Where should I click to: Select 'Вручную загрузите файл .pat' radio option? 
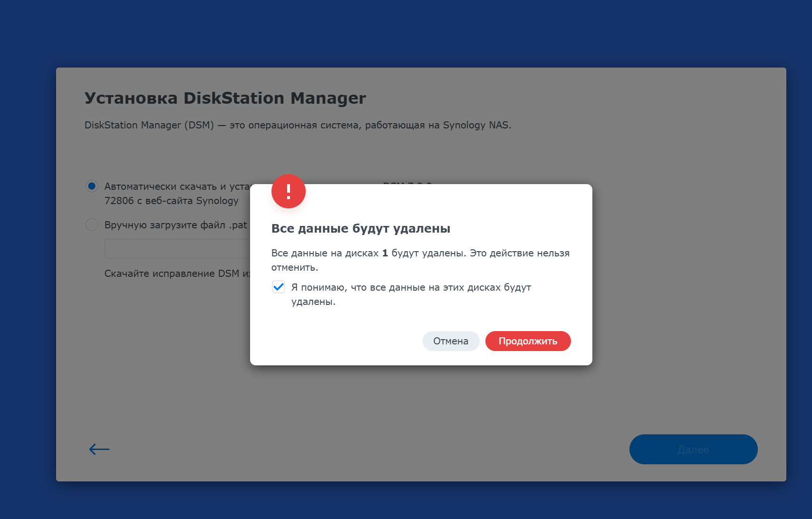92,225
